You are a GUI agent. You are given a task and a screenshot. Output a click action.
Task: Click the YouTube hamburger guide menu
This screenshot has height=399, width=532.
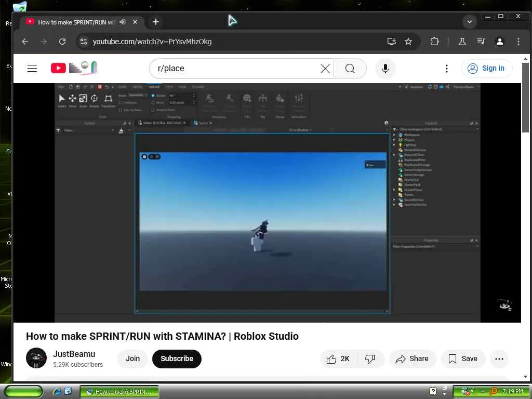pyautogui.click(x=32, y=68)
